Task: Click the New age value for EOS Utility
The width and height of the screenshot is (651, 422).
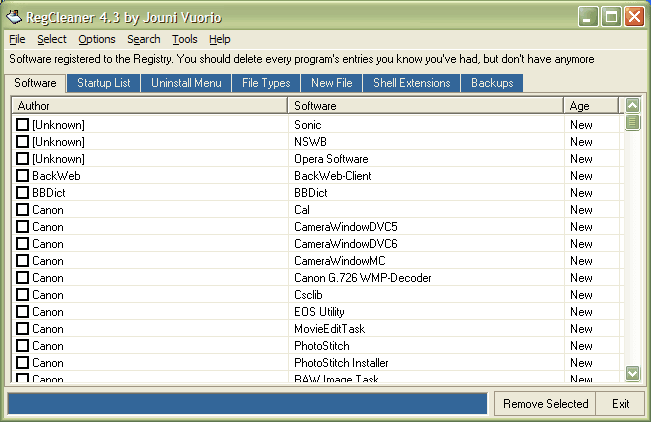Action: point(581,312)
